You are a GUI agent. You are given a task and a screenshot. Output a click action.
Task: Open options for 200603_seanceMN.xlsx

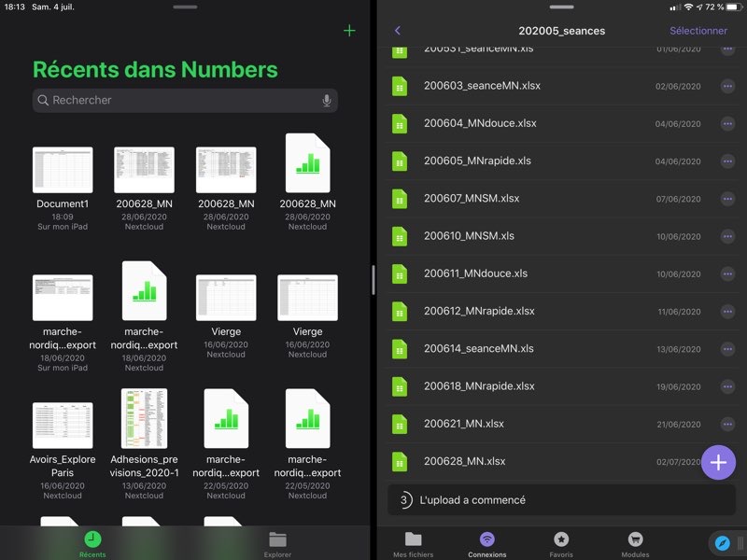(x=727, y=86)
